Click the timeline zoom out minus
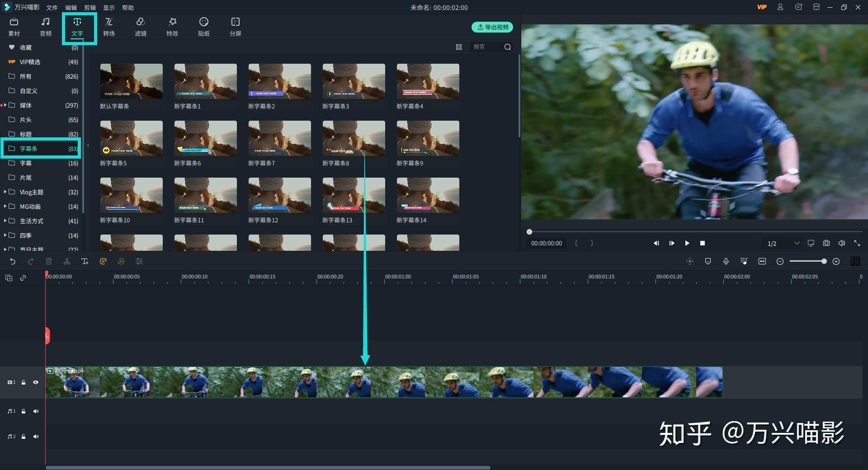The image size is (868, 470). click(780, 261)
